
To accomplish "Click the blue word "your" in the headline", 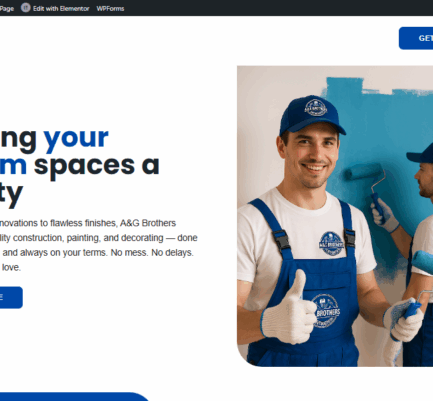I will click(76, 137).
